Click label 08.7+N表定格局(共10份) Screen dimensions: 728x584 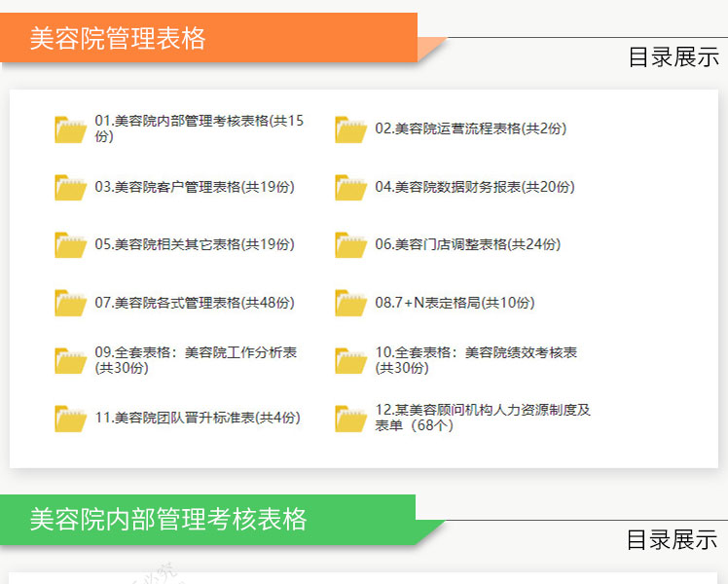455,303
